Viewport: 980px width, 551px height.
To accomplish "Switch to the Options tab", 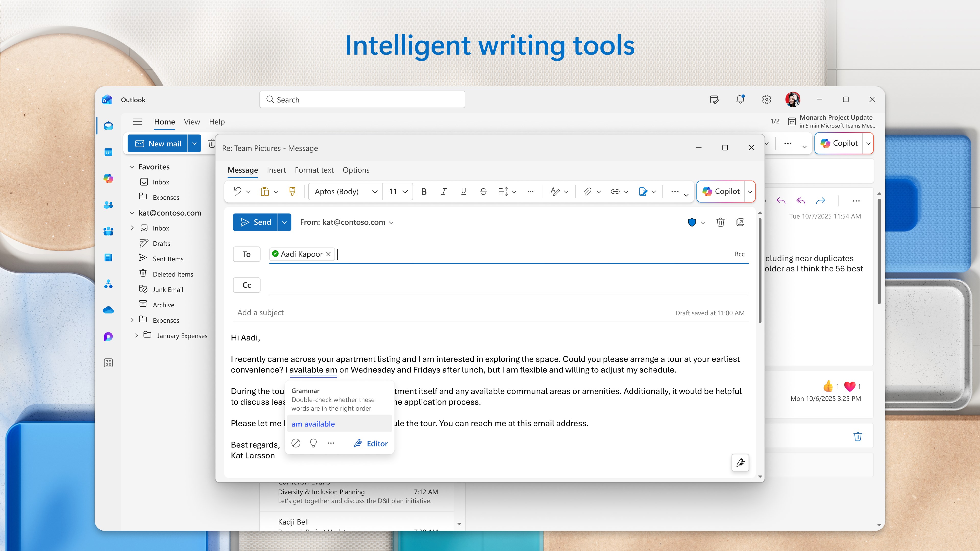I will tap(356, 170).
